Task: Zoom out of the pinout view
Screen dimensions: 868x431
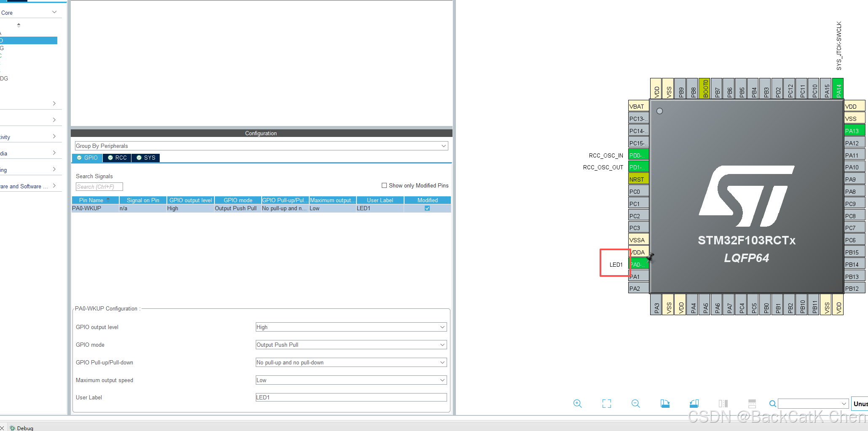Action: pyautogui.click(x=635, y=404)
